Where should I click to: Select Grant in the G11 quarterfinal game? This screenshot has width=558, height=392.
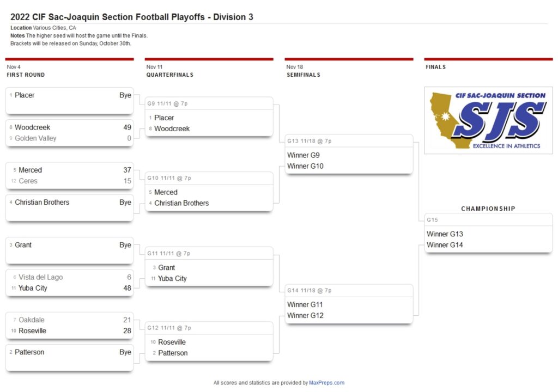coord(167,267)
